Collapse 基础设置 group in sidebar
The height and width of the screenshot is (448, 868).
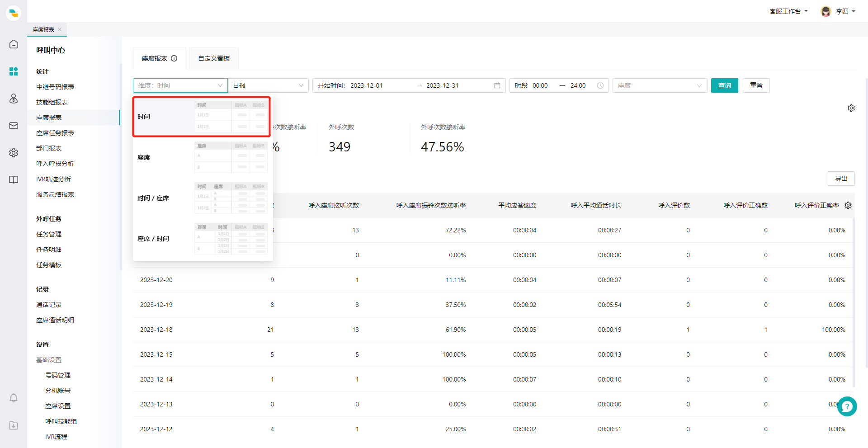pos(49,360)
